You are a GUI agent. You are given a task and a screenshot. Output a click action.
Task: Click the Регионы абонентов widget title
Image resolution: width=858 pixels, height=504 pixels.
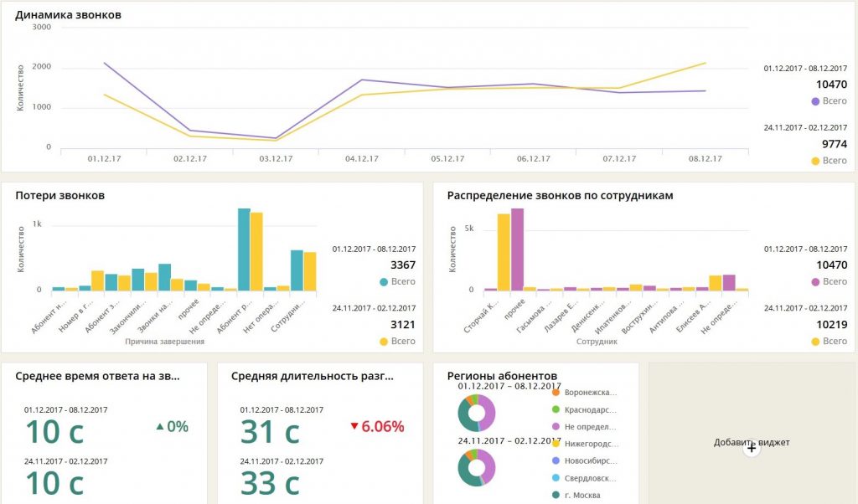[x=502, y=376]
